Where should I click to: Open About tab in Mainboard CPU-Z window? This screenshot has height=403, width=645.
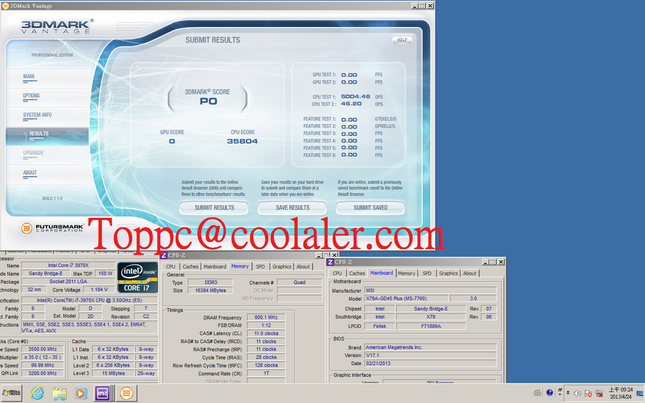pos(470,273)
